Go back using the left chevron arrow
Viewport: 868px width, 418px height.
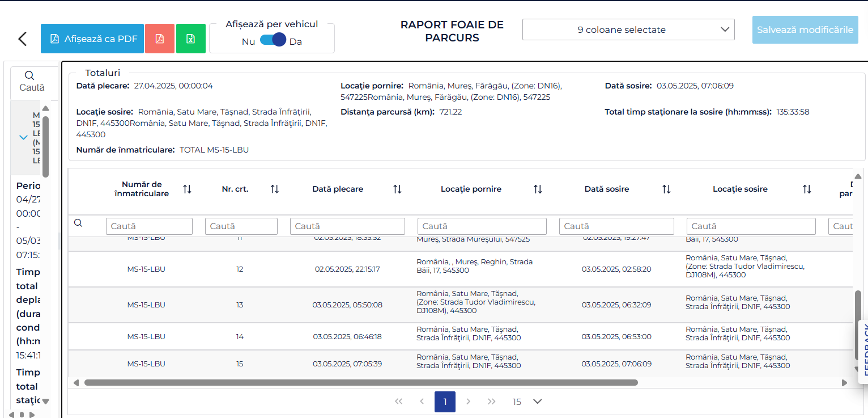tap(23, 39)
